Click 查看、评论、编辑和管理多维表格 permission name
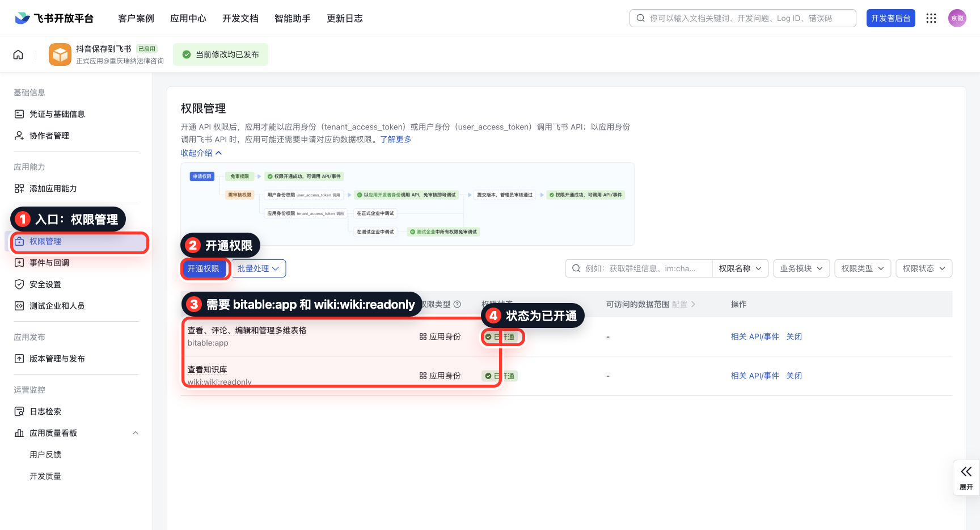 247,330
